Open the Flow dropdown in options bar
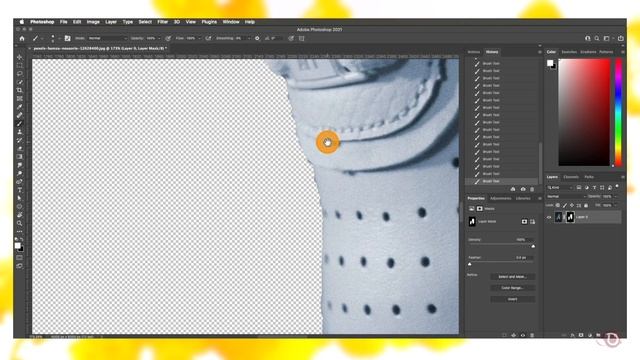 pyautogui.click(x=199, y=38)
